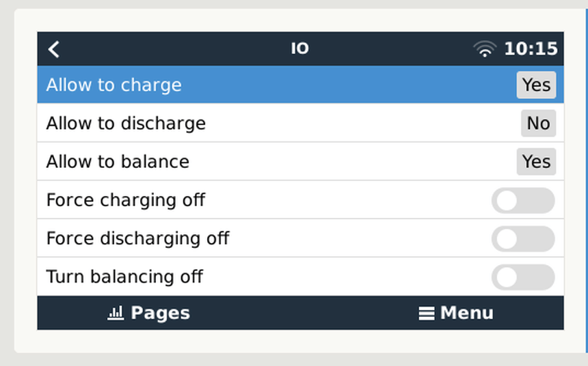Image resolution: width=588 pixels, height=366 pixels.
Task: Select the Allow to discharge label
Action: pyautogui.click(x=126, y=124)
